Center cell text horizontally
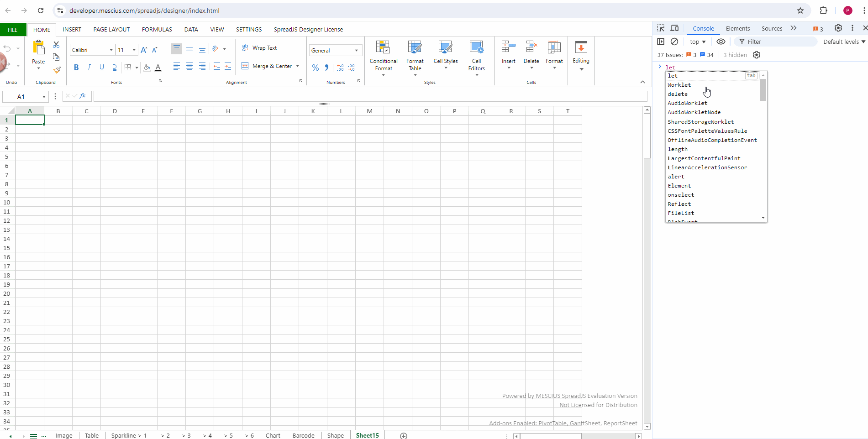 189,67
